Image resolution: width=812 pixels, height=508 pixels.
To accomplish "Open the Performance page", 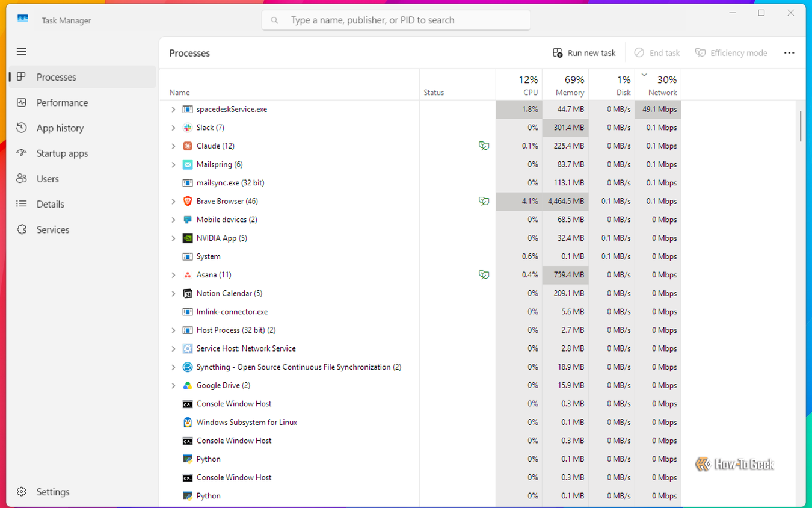I will tap(83, 102).
